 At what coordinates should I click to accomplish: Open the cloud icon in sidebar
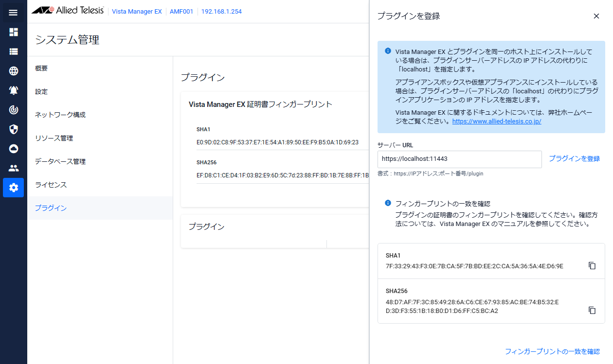14,149
